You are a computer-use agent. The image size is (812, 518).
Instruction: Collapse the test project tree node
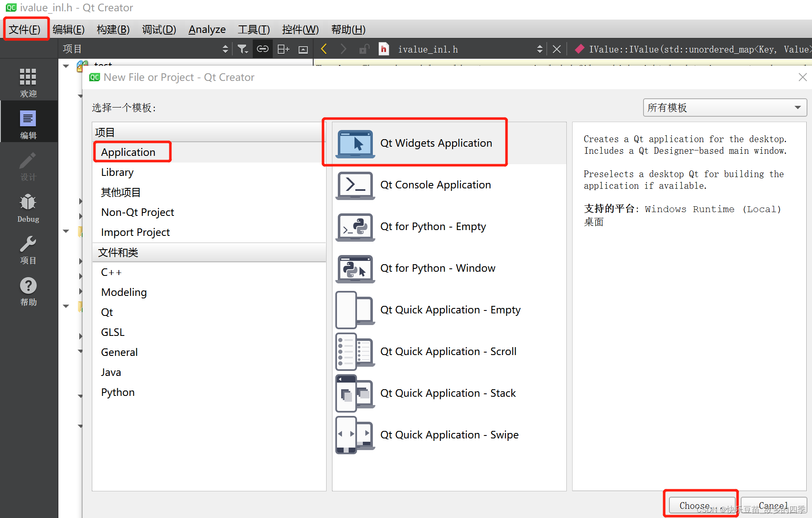coord(66,65)
